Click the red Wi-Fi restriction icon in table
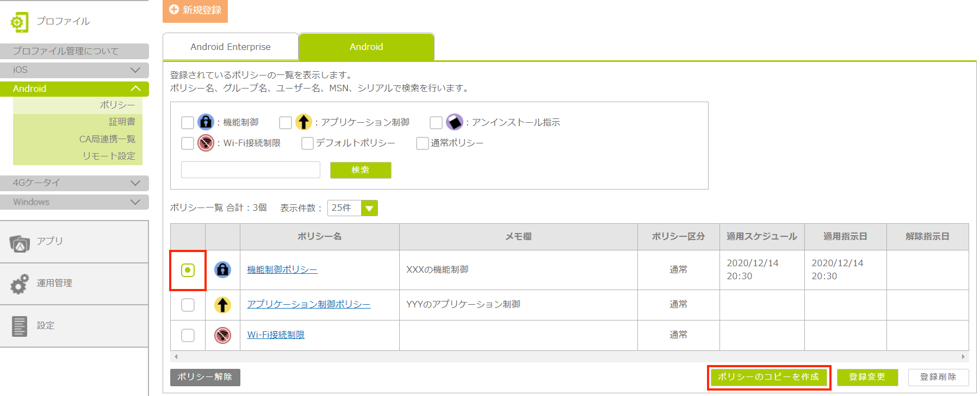This screenshot has width=980, height=396. click(x=222, y=335)
